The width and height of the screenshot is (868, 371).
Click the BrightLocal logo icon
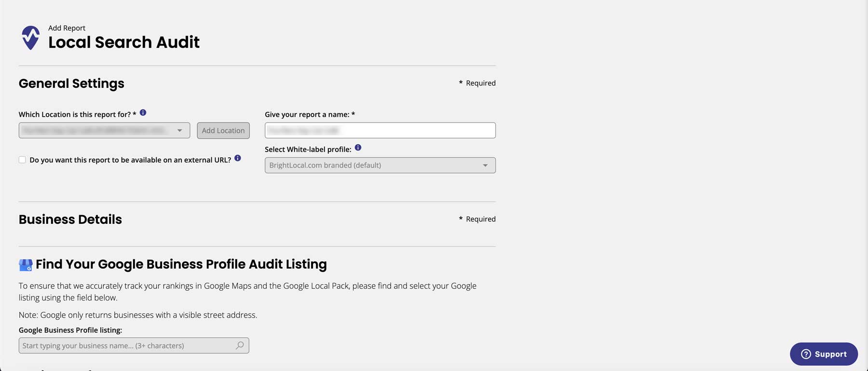pos(30,38)
